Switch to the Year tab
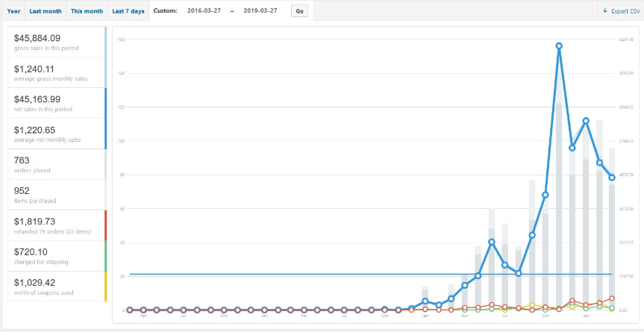Image resolution: width=644 pixels, height=332 pixels. (x=13, y=11)
